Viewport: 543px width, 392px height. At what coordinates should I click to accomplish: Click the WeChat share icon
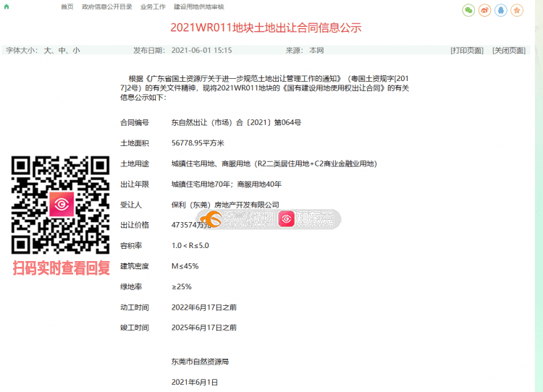pyautogui.click(x=468, y=10)
